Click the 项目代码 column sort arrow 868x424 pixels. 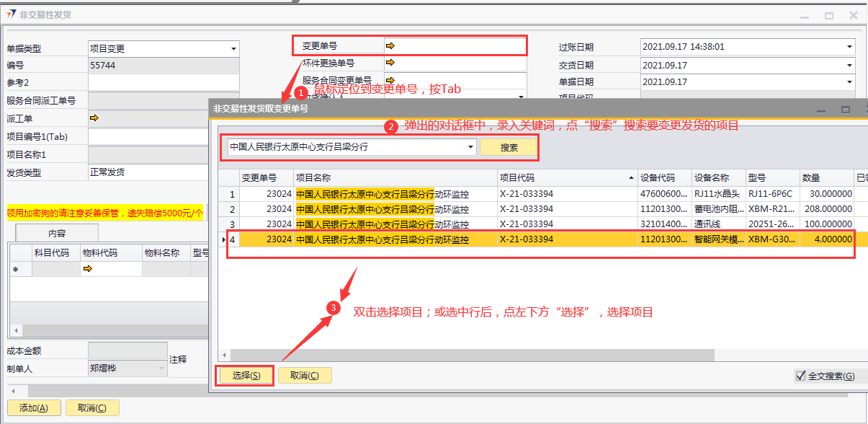pos(632,177)
